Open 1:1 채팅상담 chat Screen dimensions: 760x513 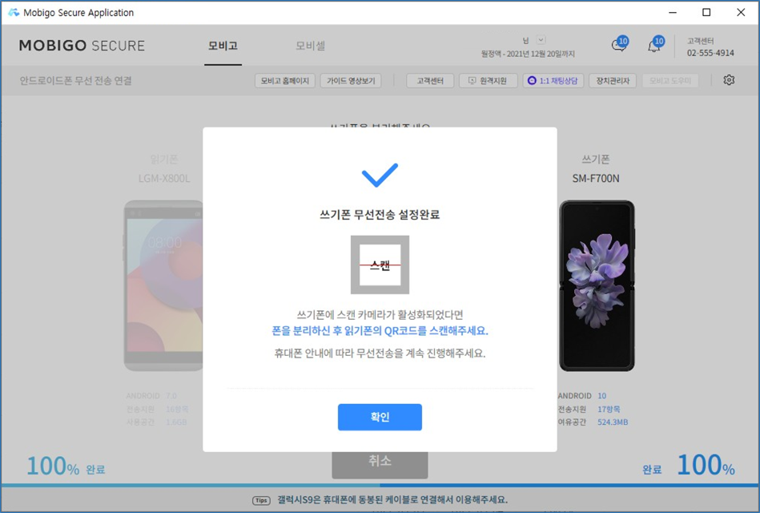(x=553, y=80)
